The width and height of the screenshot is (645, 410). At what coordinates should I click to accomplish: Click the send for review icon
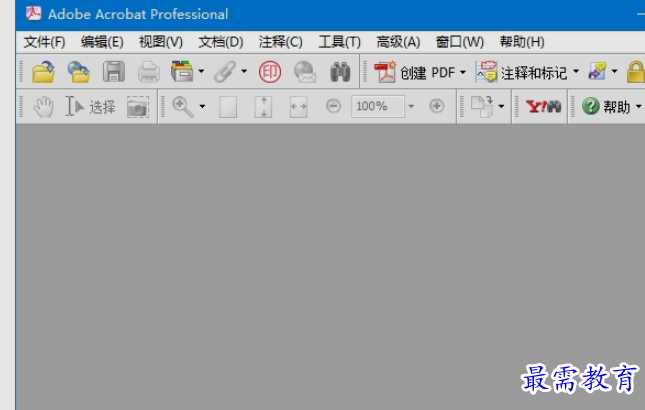(597, 72)
